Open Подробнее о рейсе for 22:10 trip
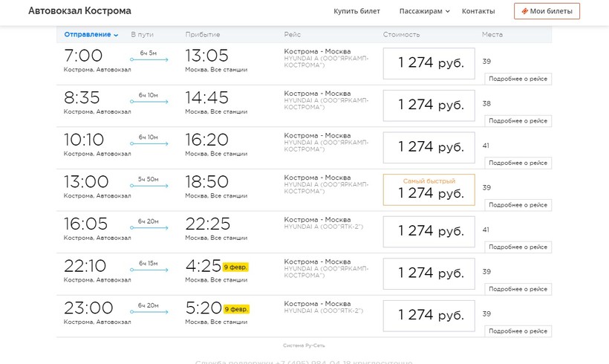Image resolution: width=609 pixels, height=364 pixels. tap(518, 288)
